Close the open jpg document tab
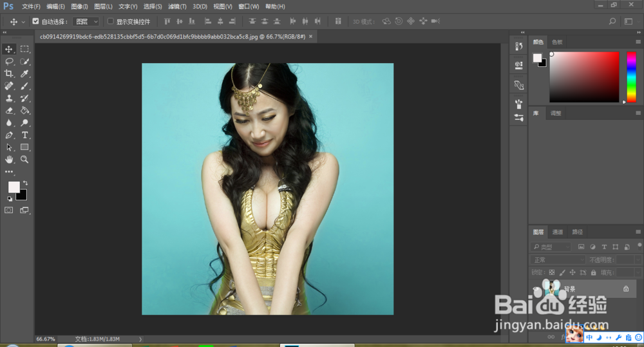The width and height of the screenshot is (644, 347). (310, 37)
